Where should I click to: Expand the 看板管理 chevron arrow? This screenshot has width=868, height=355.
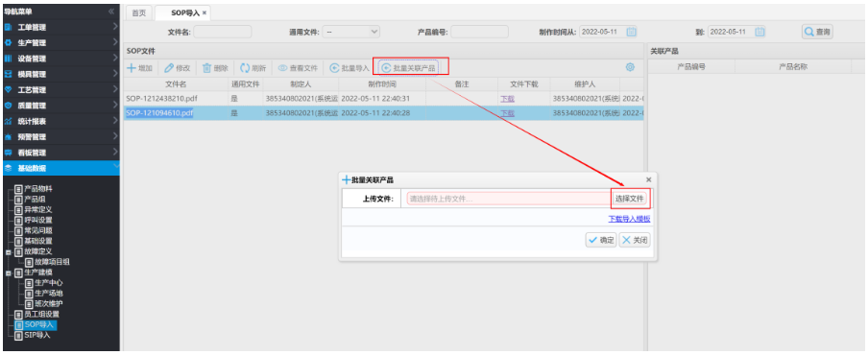[x=114, y=151]
